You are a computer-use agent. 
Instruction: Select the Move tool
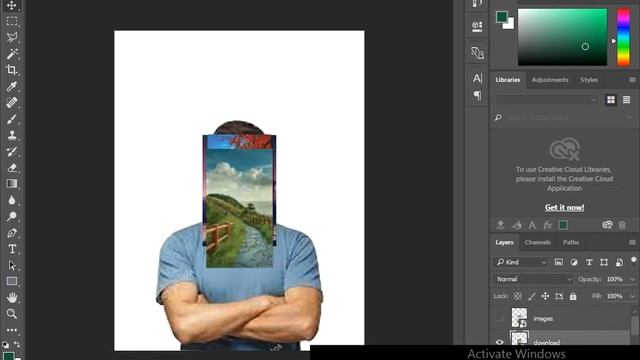point(11,5)
